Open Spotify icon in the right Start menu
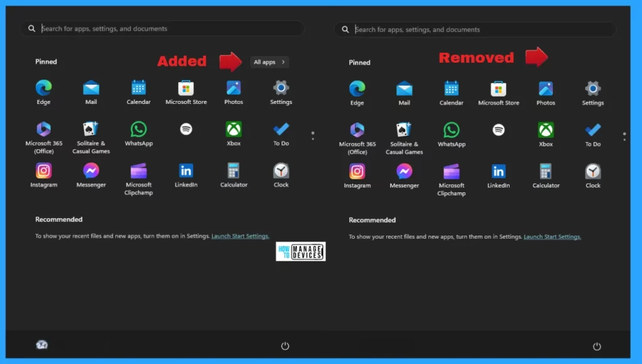642x364 pixels. coord(498,130)
